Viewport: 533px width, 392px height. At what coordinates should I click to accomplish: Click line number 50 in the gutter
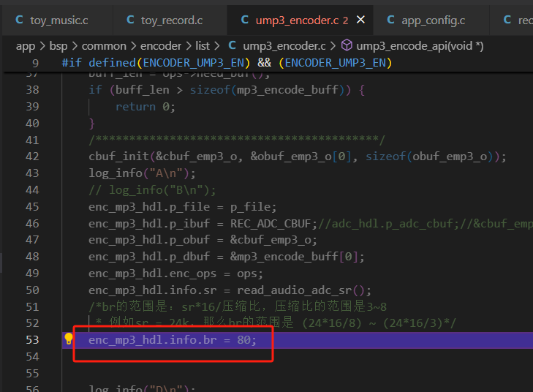tap(32, 290)
